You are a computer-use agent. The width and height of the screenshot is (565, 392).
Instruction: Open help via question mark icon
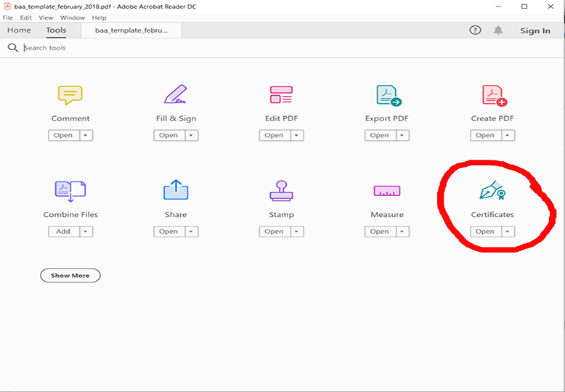(475, 30)
